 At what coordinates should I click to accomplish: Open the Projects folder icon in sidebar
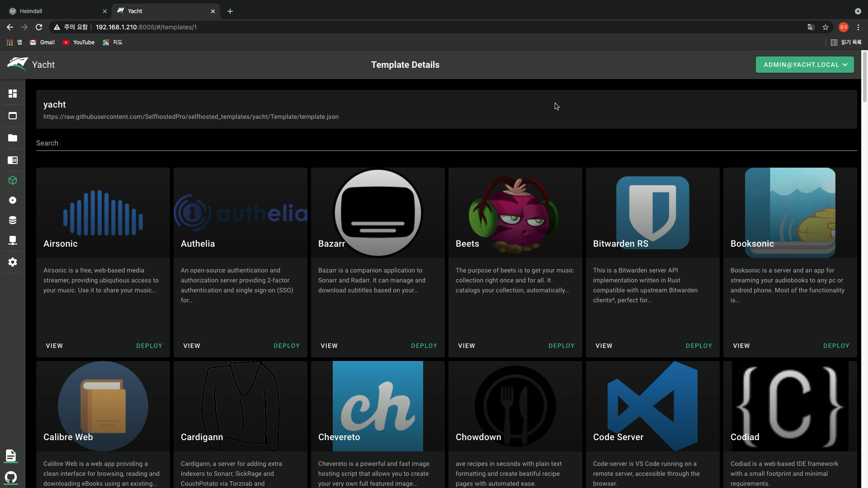(x=13, y=138)
